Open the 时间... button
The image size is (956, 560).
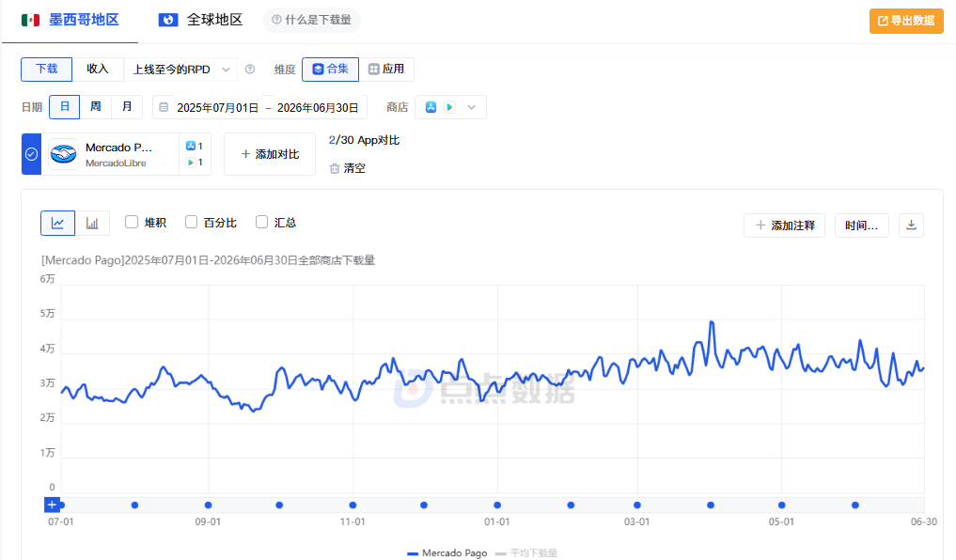861,226
